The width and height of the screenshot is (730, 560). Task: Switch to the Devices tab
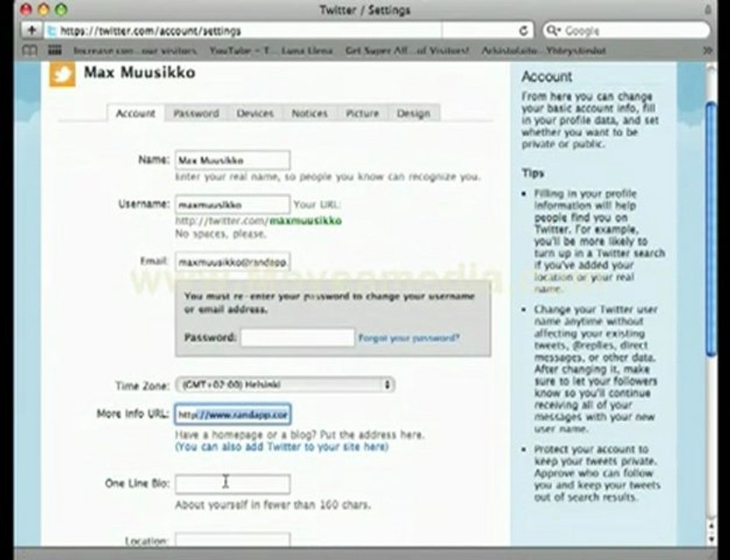coord(255,114)
